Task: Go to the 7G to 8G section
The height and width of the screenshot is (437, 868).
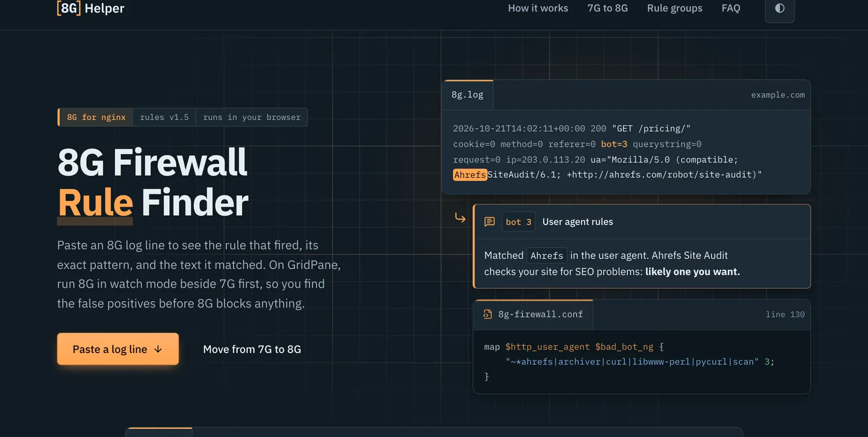Action: [608, 8]
